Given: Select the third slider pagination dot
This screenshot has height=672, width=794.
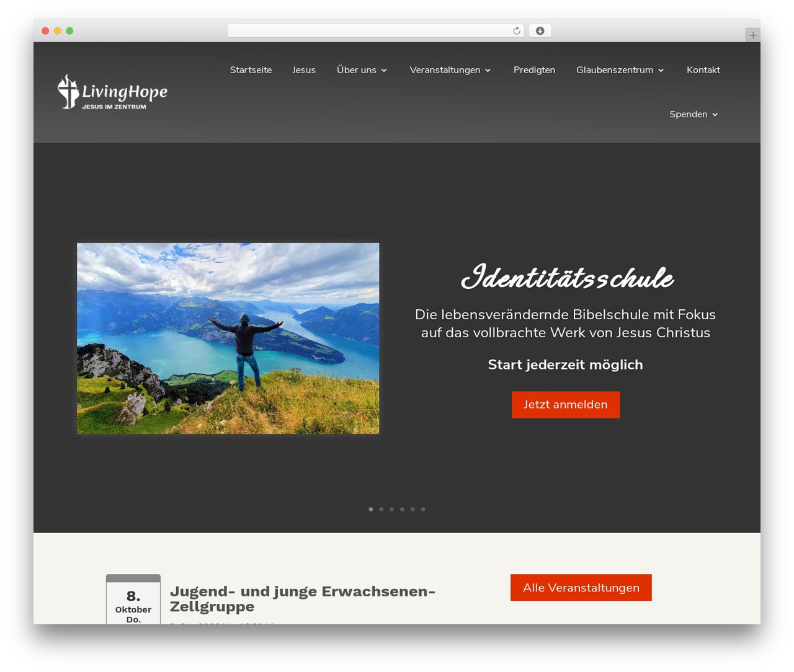Looking at the screenshot, I should 392,509.
